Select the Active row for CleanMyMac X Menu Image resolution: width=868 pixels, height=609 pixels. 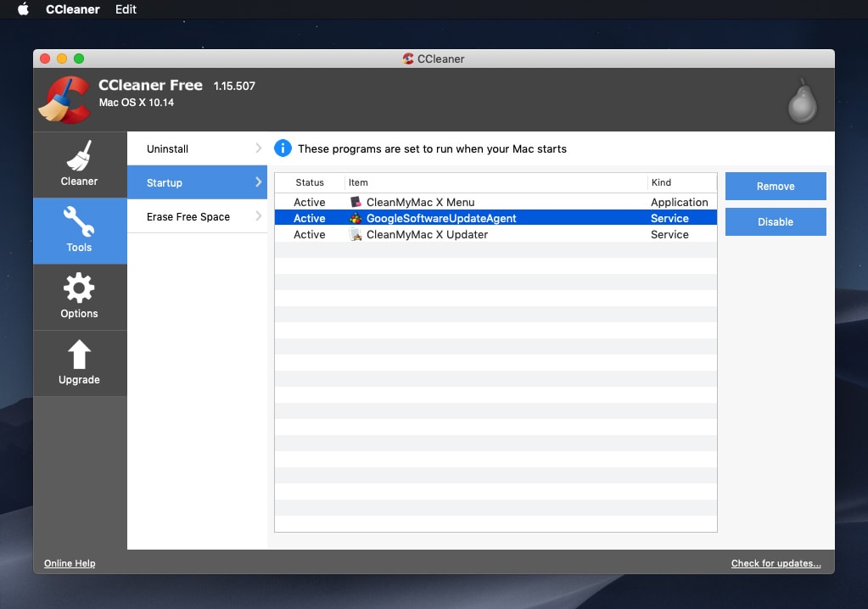coord(310,202)
